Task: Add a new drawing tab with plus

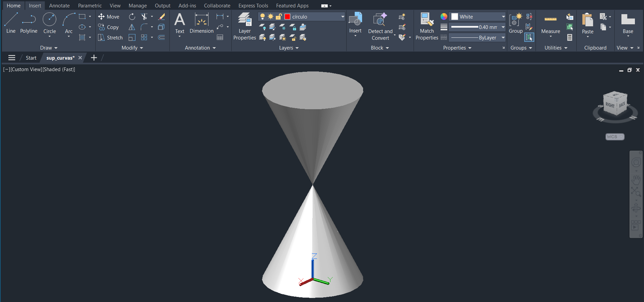Action: point(94,58)
